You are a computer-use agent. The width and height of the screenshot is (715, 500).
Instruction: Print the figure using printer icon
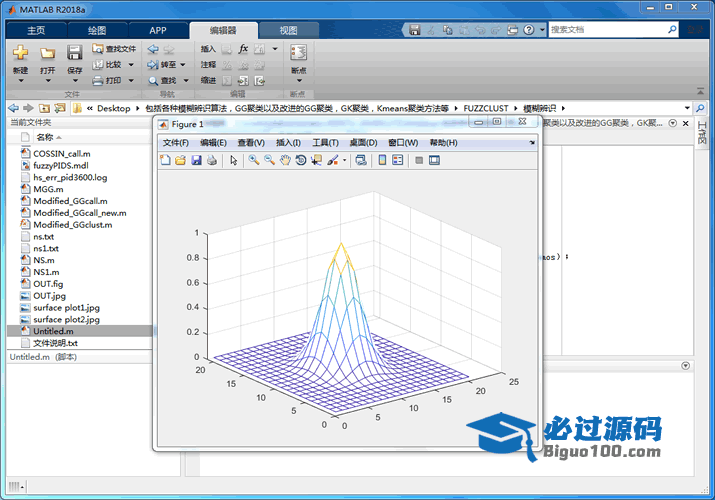(x=211, y=160)
